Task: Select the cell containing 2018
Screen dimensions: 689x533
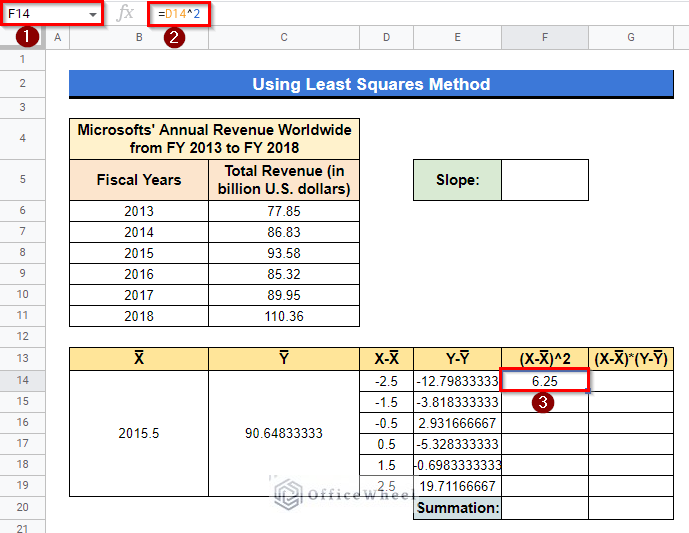Action: [139, 316]
